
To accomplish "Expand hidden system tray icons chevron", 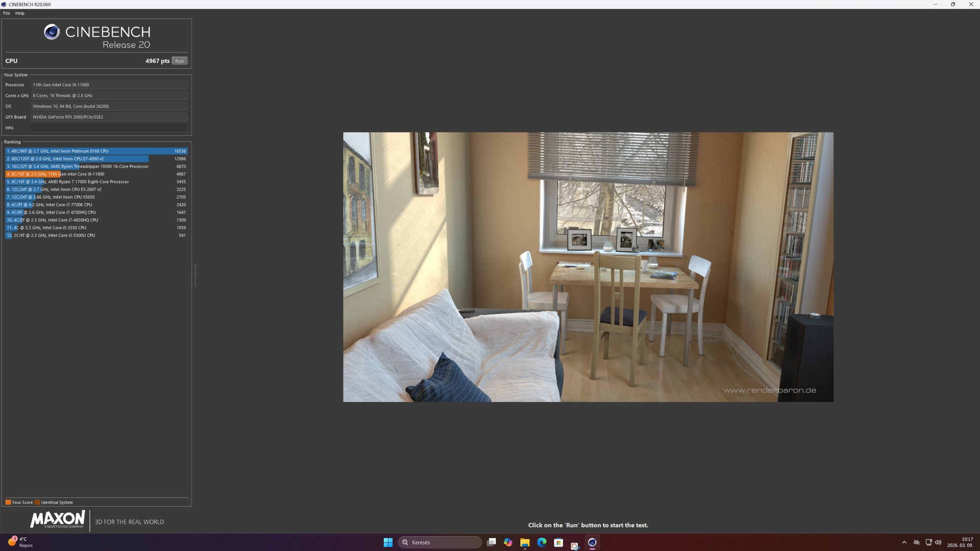I will click(x=904, y=542).
